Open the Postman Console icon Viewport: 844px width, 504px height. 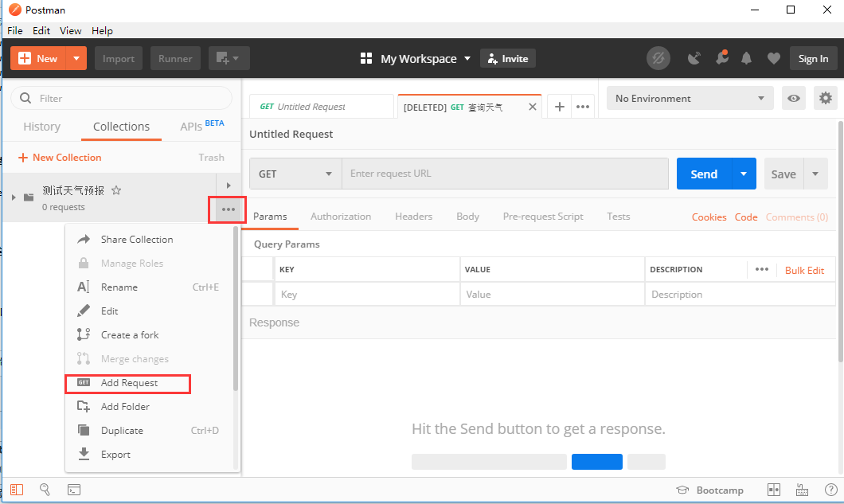(74, 490)
